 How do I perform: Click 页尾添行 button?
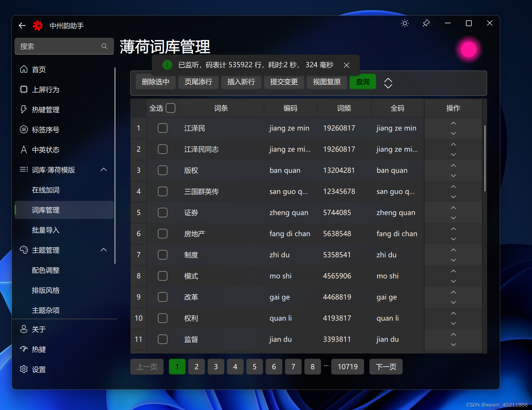coord(198,82)
